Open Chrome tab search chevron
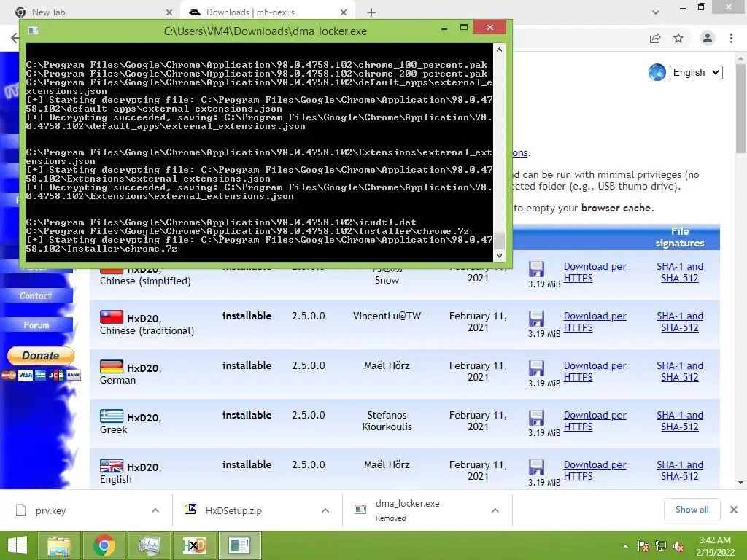This screenshot has width=747, height=560. 656,12
